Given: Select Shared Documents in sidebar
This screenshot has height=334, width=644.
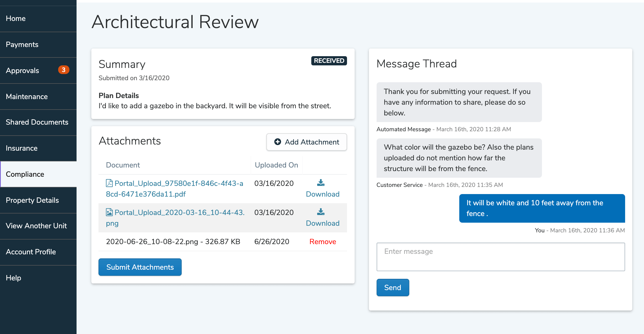Looking at the screenshot, I should click(37, 122).
